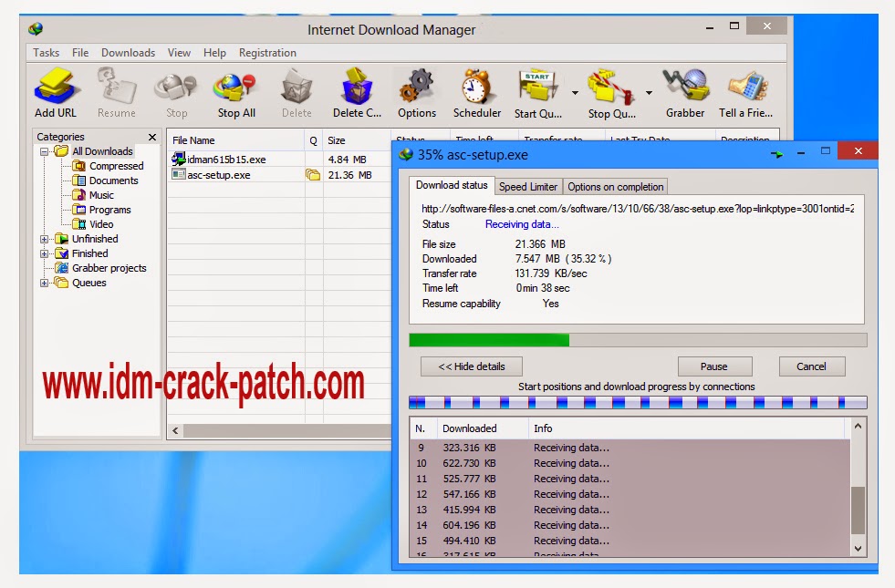Click the Downloaded column header in connections list
This screenshot has height=588, width=895.
click(483, 428)
